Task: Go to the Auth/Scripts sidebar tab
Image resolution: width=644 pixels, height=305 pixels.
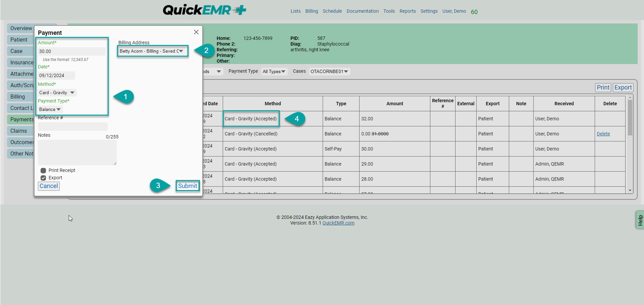Action: (x=21, y=85)
